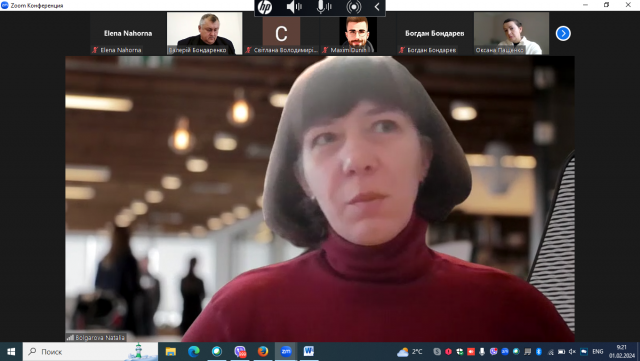Toggle speaker volume in HP overlay bar
This screenshot has height=361, width=640.
294,7
